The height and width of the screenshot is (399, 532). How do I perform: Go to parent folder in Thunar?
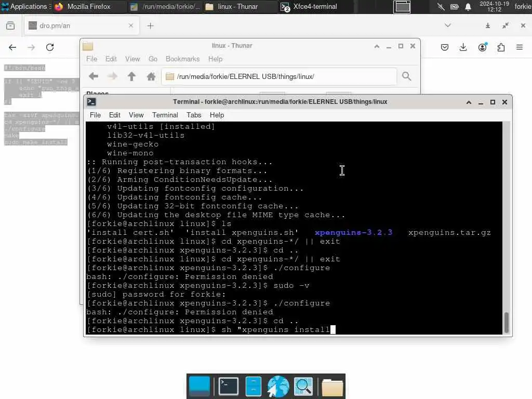tap(131, 76)
